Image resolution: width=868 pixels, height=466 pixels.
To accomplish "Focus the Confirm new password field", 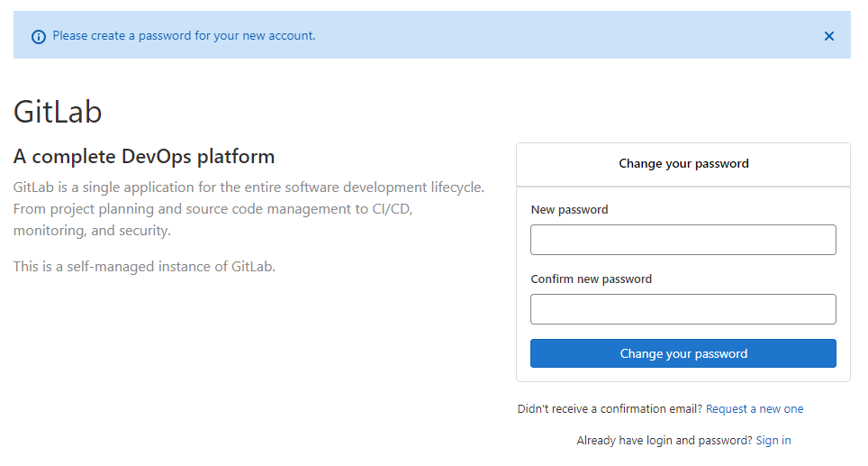I will point(683,308).
